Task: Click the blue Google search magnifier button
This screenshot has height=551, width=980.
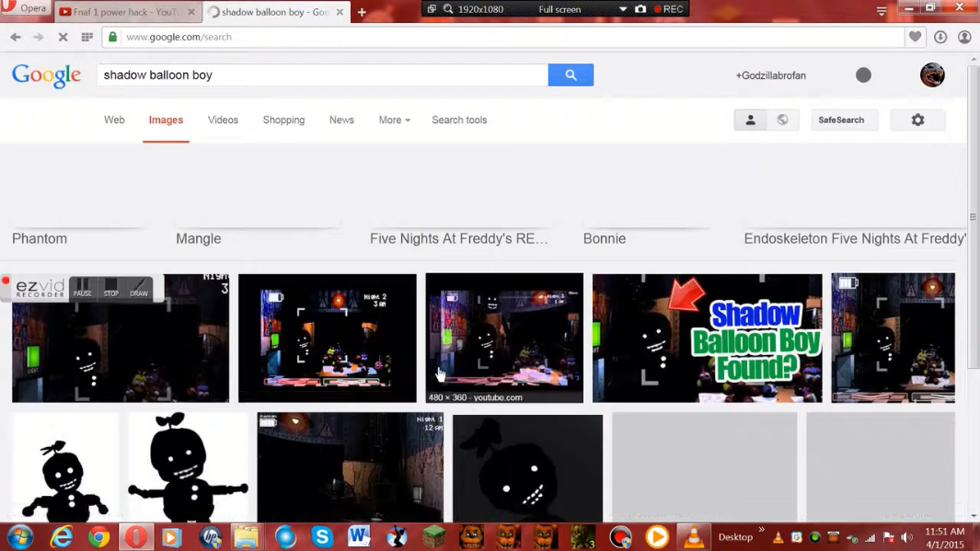Action: [571, 75]
